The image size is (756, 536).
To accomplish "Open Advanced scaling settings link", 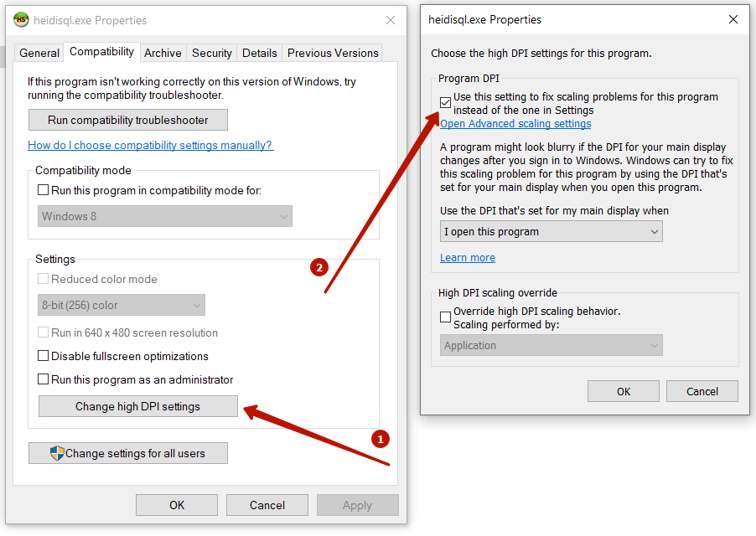I will 515,124.
